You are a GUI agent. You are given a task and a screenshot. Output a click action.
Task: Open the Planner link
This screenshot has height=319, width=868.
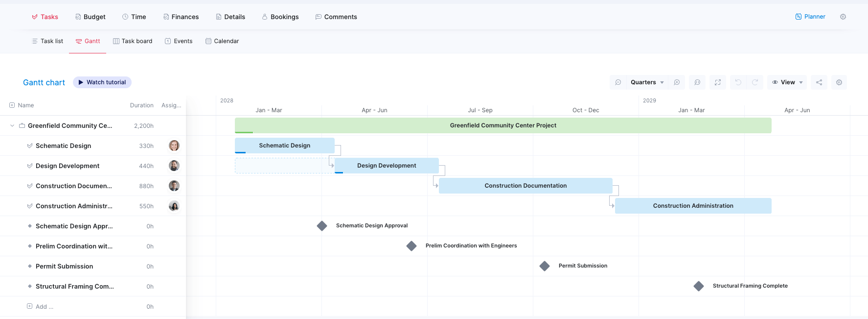pos(810,17)
